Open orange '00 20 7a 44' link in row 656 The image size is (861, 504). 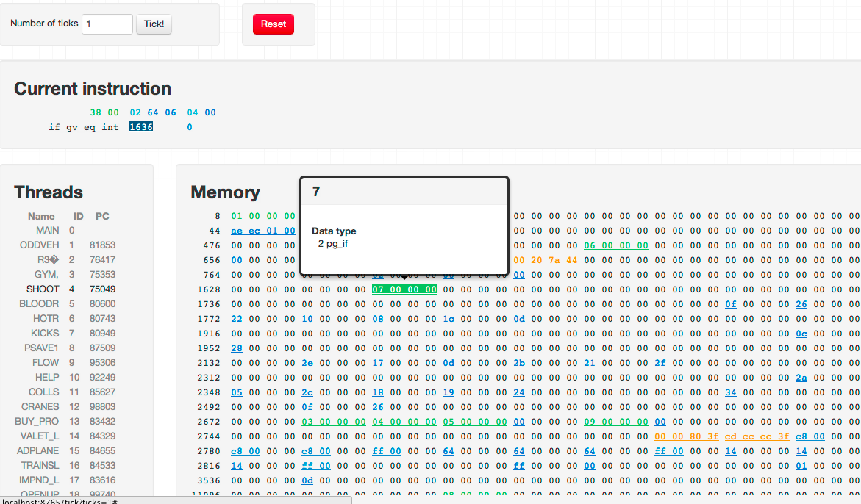pyautogui.click(x=546, y=260)
